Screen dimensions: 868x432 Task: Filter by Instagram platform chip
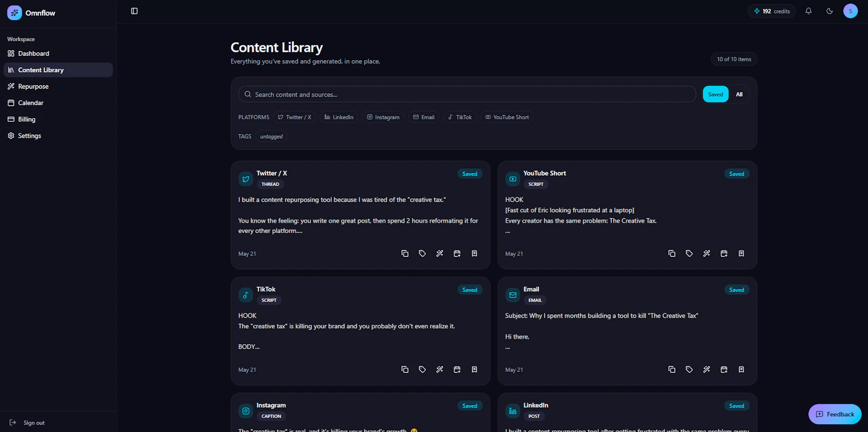click(383, 117)
